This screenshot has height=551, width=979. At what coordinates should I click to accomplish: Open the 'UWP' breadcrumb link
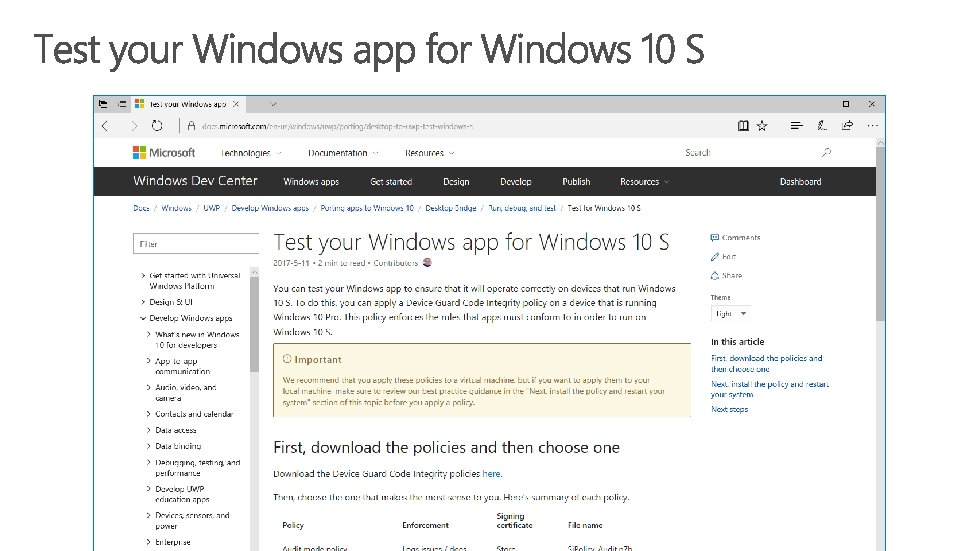tap(212, 208)
